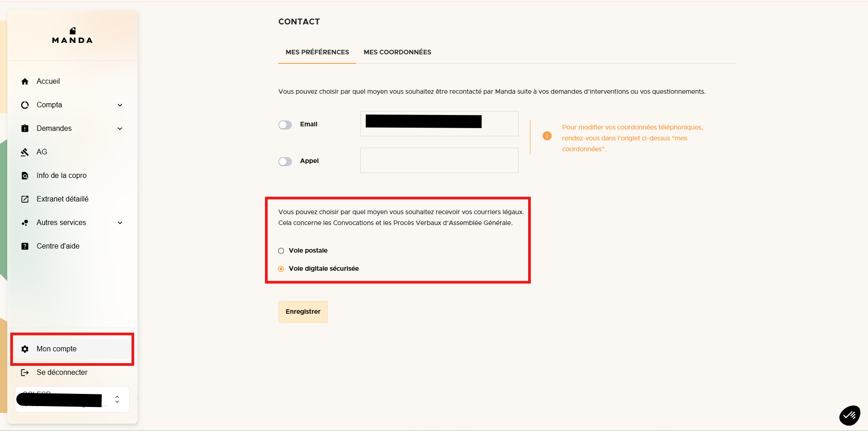The height and width of the screenshot is (431, 868).
Task: Click the Accueil home icon
Action: (25, 81)
